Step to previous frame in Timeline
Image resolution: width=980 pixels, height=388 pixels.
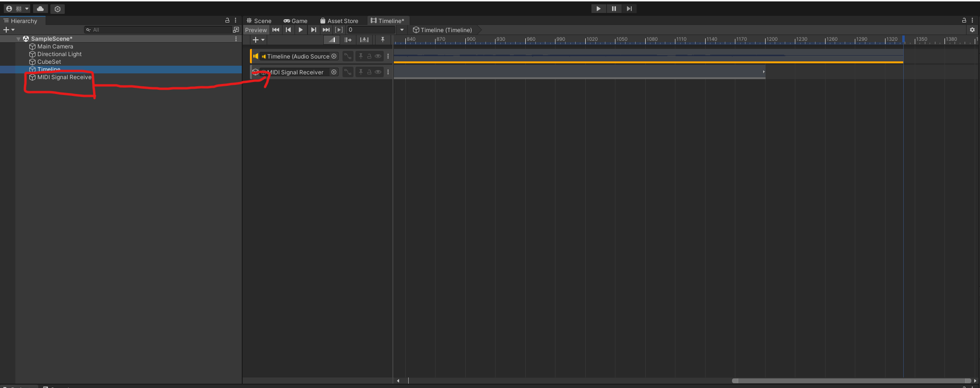point(288,30)
